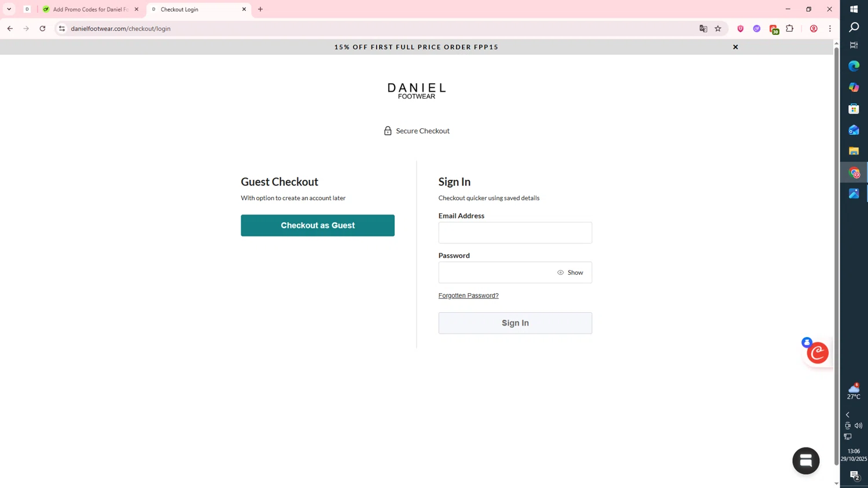Click the Sign In button
The width and height of the screenshot is (868, 488).
(515, 323)
